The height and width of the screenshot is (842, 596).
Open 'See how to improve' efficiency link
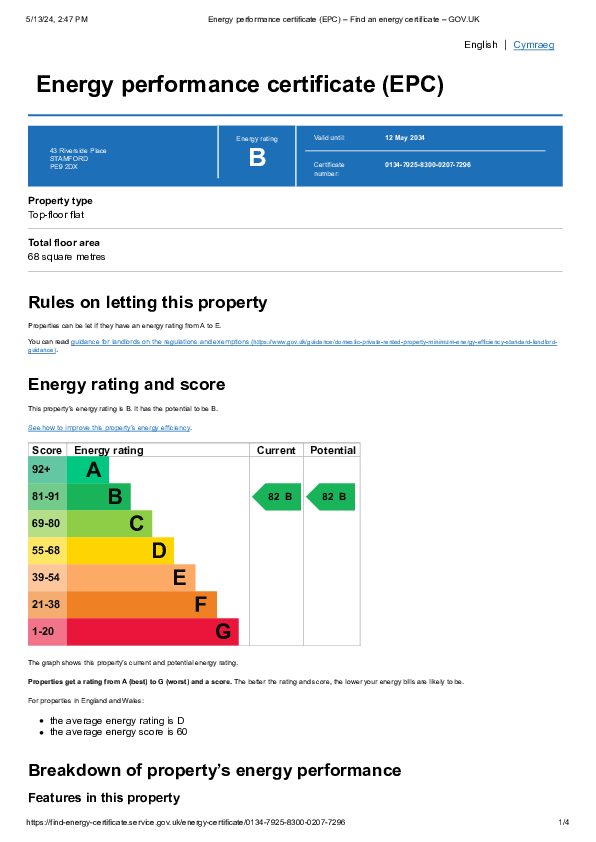coord(109,427)
